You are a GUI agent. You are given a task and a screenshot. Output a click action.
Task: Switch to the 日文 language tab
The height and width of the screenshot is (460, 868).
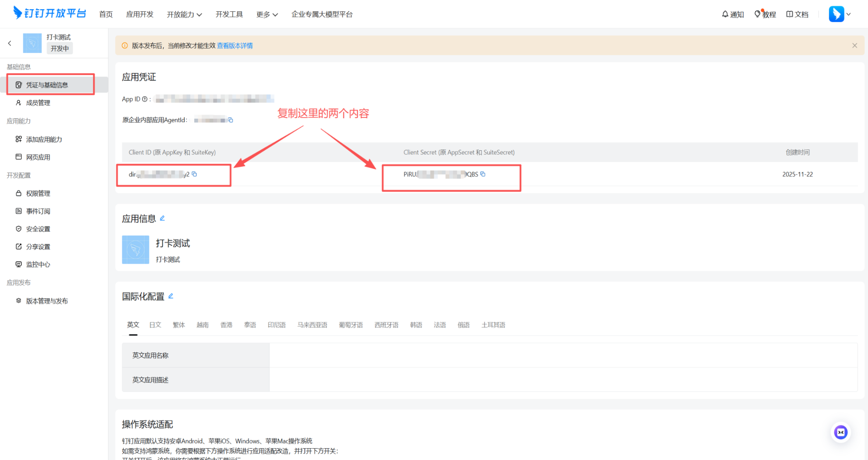155,325
